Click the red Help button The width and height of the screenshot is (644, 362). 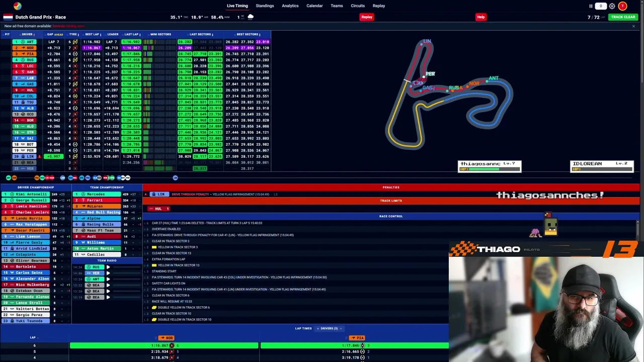[481, 17]
